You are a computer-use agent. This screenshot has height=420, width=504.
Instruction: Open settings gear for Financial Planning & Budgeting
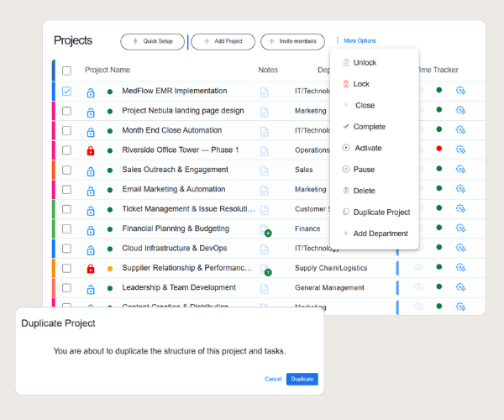460,228
